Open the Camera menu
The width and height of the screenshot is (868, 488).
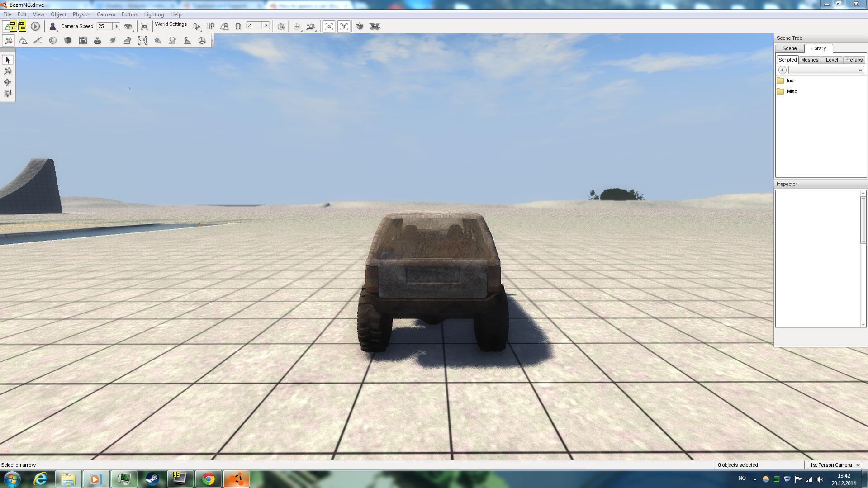(x=106, y=14)
